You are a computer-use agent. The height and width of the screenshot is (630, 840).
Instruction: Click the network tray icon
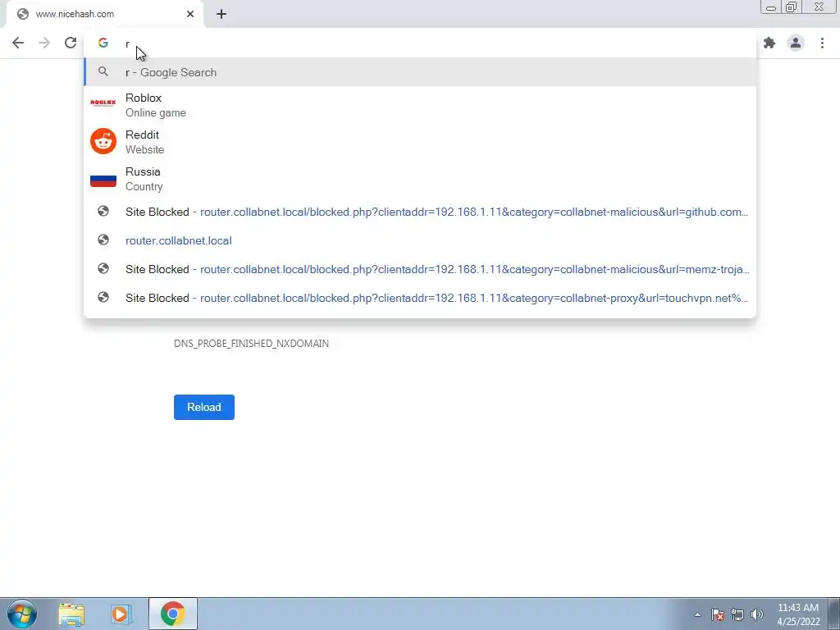pos(737,614)
